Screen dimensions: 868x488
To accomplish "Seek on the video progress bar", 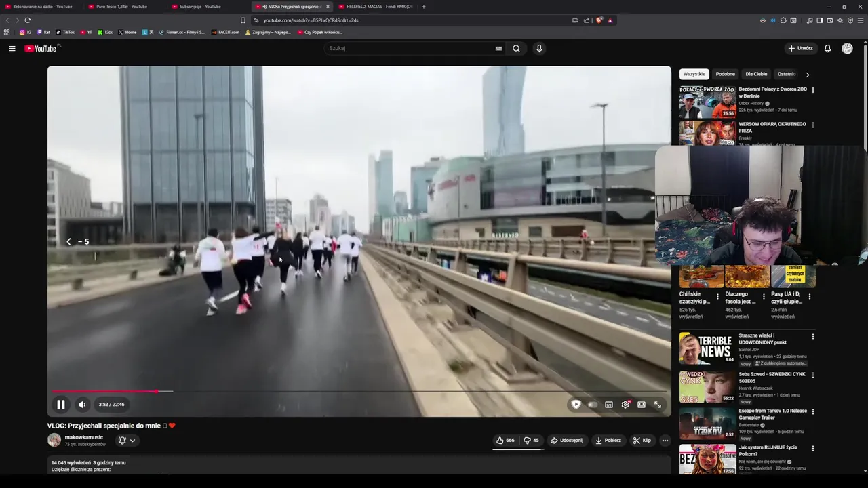I will [x=359, y=391].
